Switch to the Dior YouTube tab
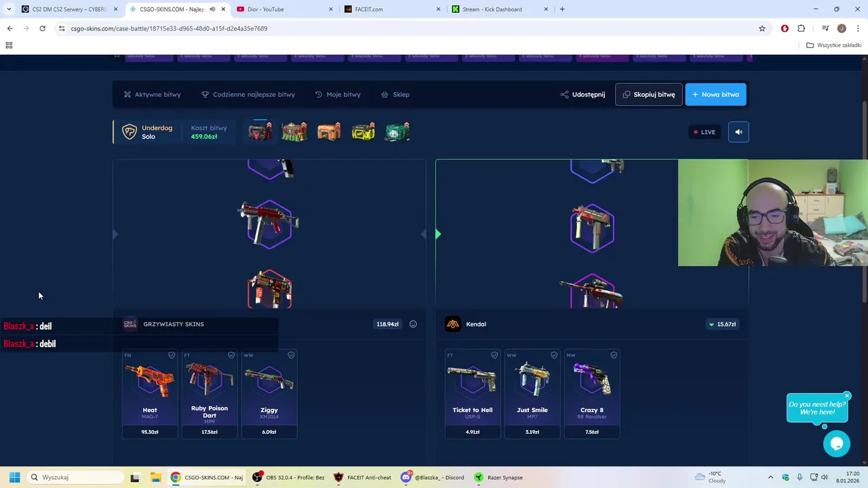This screenshot has height=488, width=868. click(x=283, y=9)
